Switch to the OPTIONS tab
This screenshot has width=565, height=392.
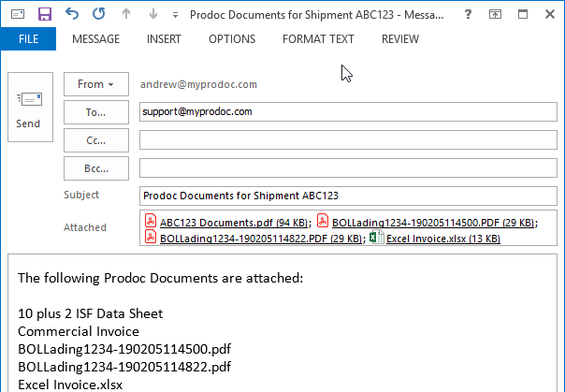(232, 39)
